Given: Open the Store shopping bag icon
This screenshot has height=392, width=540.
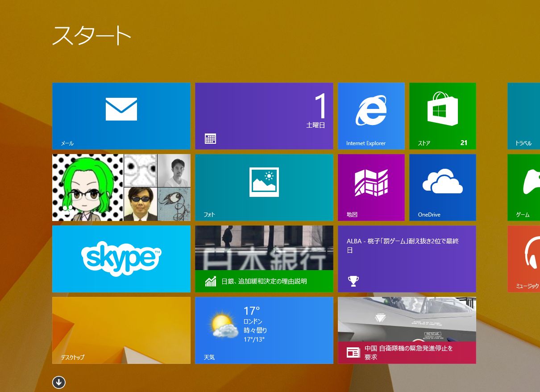Looking at the screenshot, I should point(443,108).
